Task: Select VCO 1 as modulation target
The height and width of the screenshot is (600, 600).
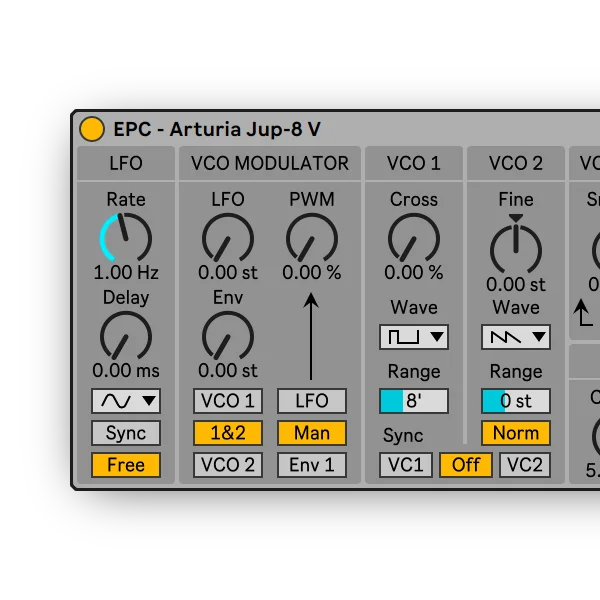Action: click(x=228, y=401)
